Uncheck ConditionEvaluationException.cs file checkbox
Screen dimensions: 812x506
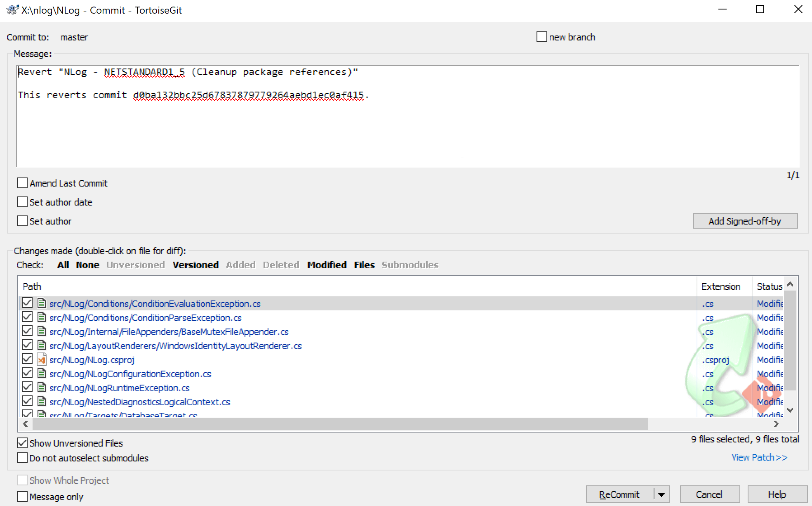27,303
